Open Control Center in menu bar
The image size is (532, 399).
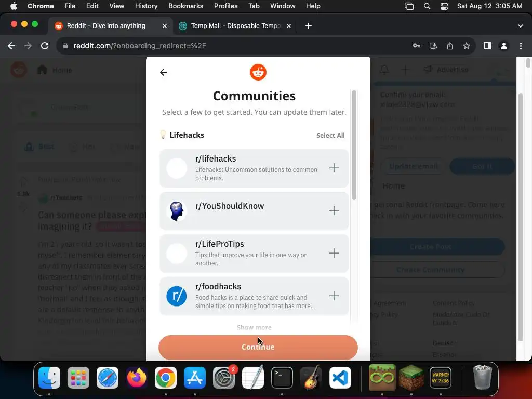(x=444, y=6)
